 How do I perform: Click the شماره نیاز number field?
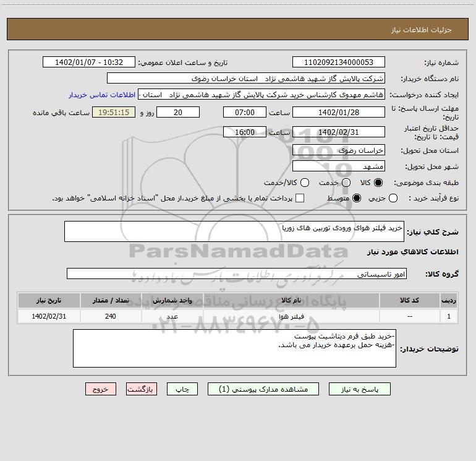tap(339, 62)
